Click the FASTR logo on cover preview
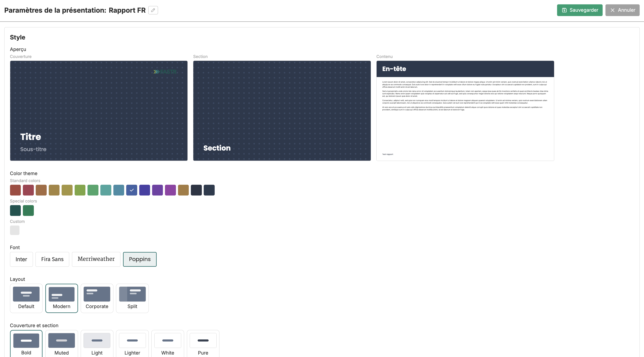Viewport: 644px width, 357px height. point(165,72)
